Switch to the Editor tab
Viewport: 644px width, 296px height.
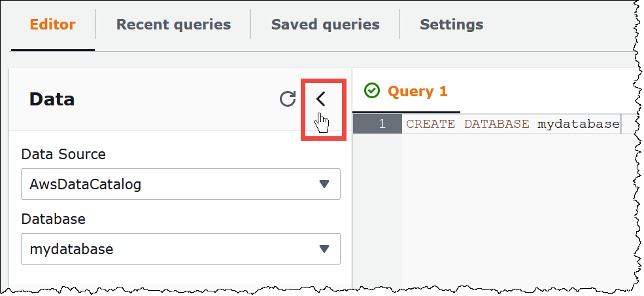click(53, 25)
